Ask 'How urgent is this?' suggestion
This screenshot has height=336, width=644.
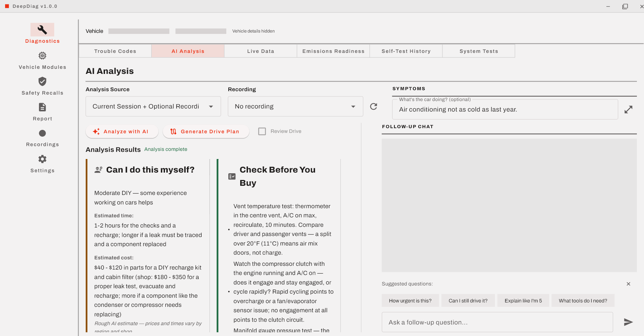[x=410, y=301]
